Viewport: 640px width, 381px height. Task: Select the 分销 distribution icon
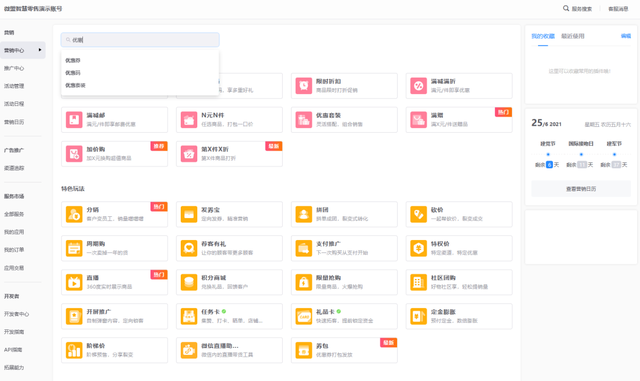click(74, 214)
